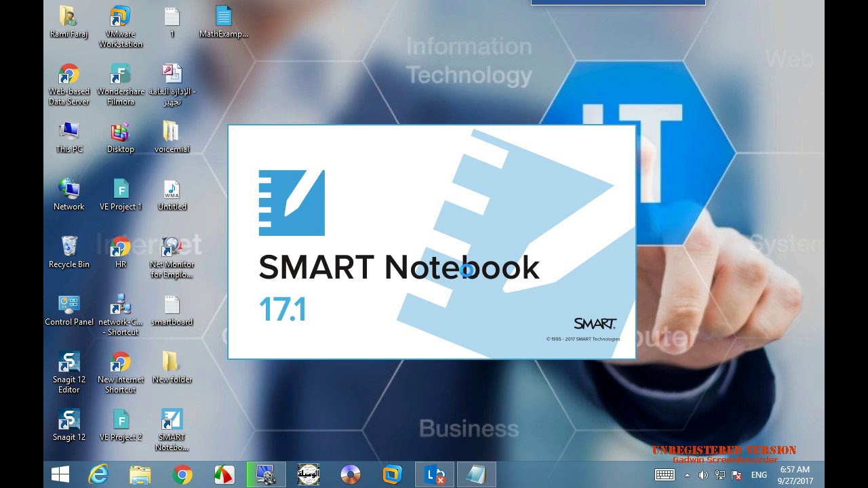
Task: Open the MathExamp... document
Action: (224, 22)
